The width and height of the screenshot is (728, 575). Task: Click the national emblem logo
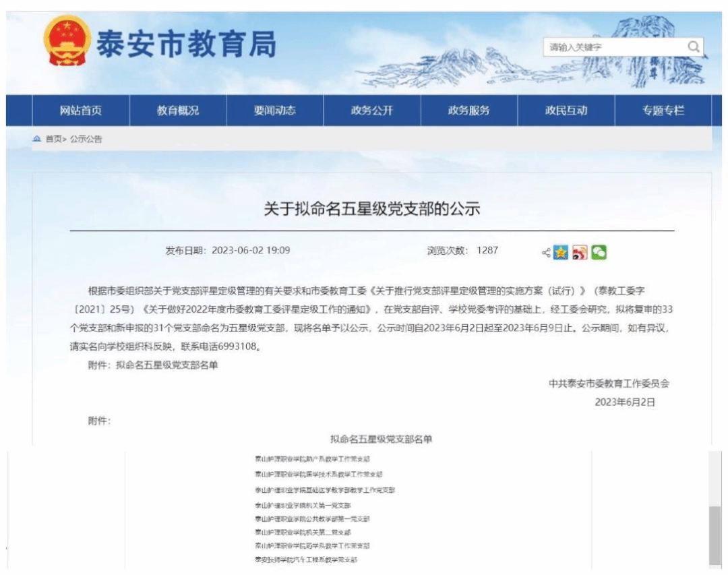(67, 42)
